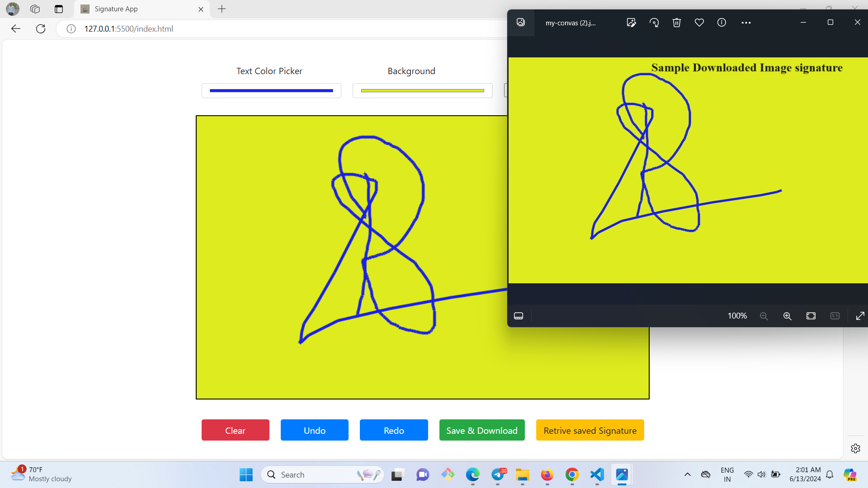Clear the signature canvas
This screenshot has width=868, height=488.
tap(236, 430)
